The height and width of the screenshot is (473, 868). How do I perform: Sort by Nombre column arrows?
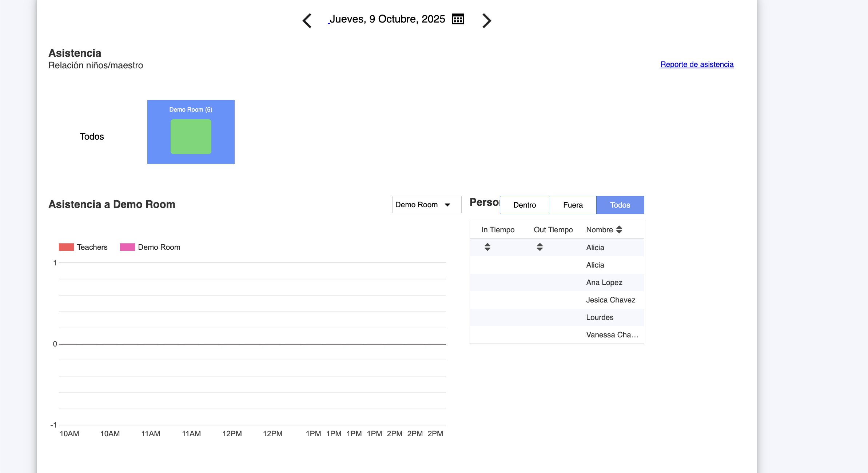pyautogui.click(x=619, y=229)
